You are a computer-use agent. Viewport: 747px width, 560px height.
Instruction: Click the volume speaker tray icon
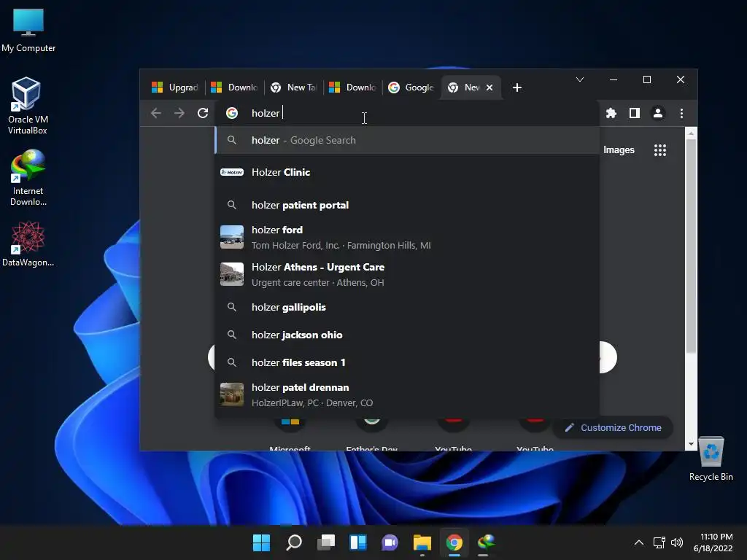click(x=676, y=542)
